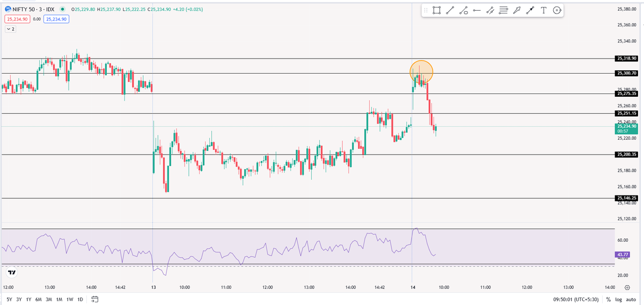Grab the drawing toolbar drag handle
Viewport: 644px width, 305px height.
coord(426,10)
